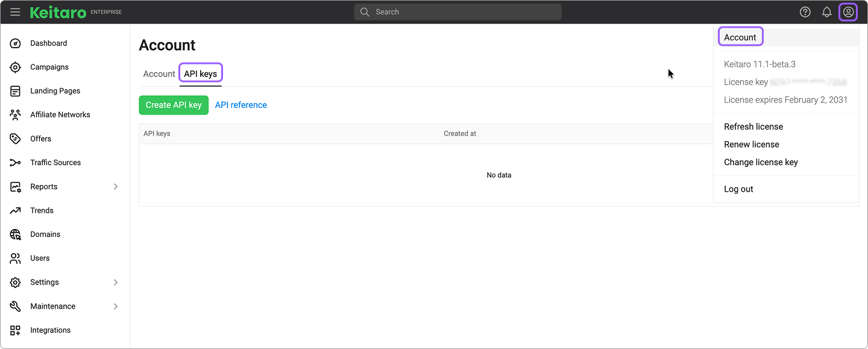Expand the Reports submenu chevron
The width and height of the screenshot is (868, 349).
116,187
